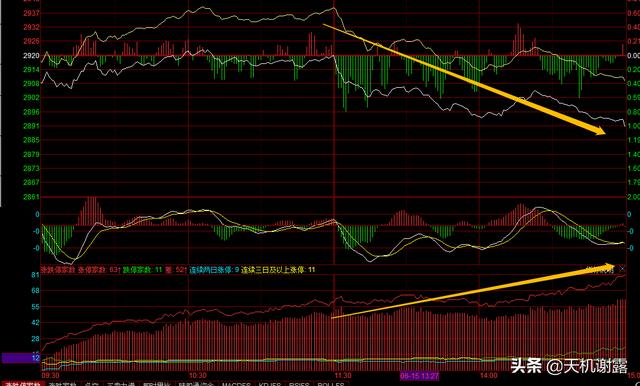640x386 pixels.
Task: Switch to the KDJFS indicator tab
Action: (x=270, y=384)
